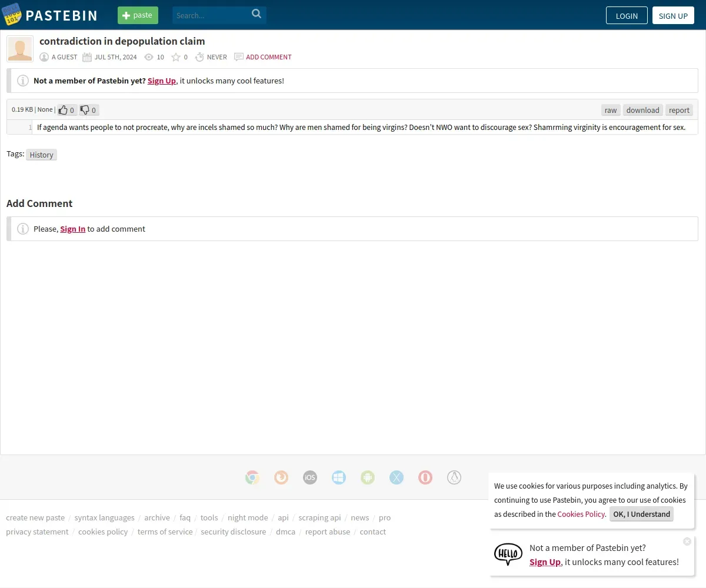Viewport: 706px width, 588px height.
Task: Open footer tools link
Action: coord(209,517)
